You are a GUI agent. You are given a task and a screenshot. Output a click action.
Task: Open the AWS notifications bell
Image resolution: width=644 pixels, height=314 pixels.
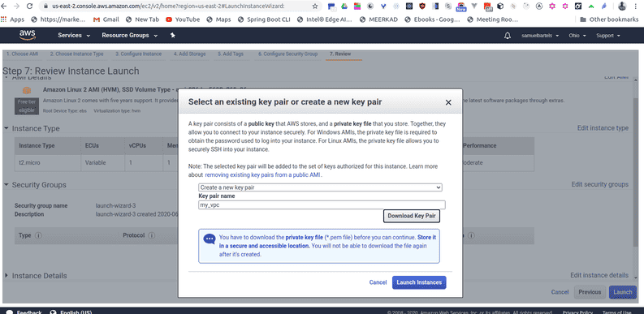coord(508,36)
